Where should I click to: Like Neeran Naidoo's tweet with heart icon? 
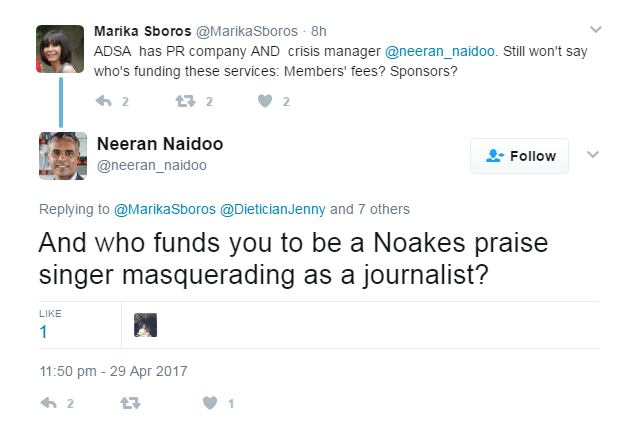coord(210,404)
